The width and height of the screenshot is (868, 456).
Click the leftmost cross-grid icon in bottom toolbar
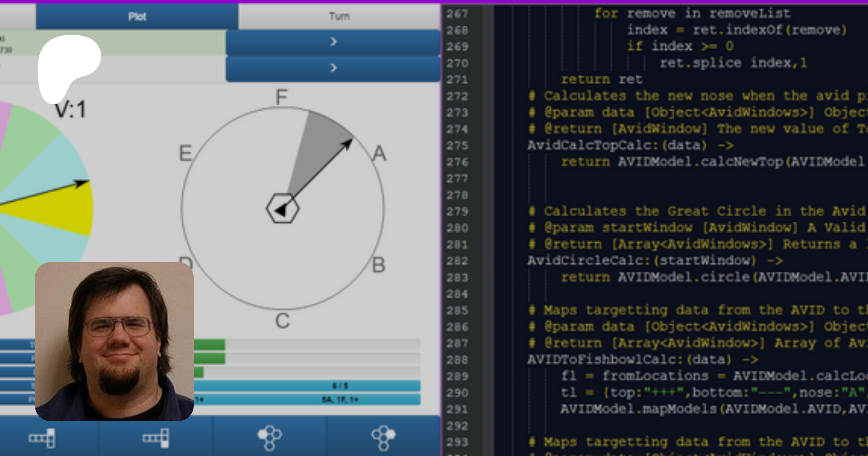[42, 438]
